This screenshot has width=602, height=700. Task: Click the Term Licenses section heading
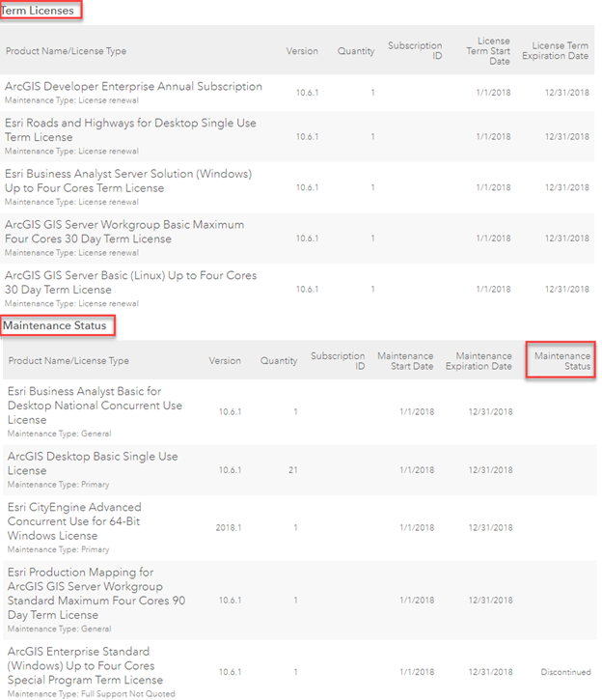[x=38, y=11]
